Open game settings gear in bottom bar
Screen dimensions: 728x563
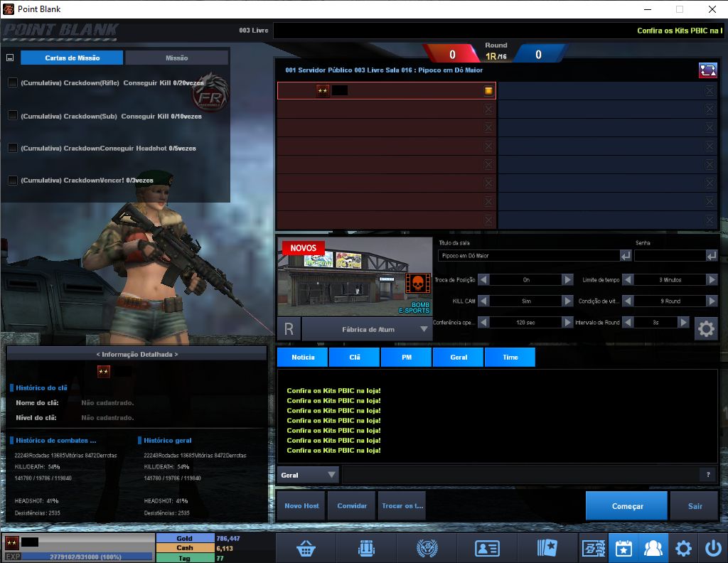pos(683,548)
